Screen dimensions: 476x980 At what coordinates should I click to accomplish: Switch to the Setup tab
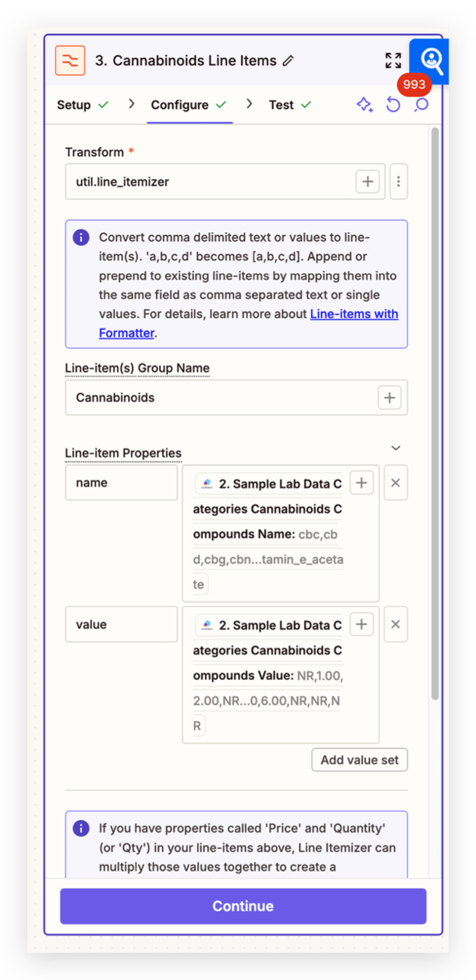pos(82,105)
